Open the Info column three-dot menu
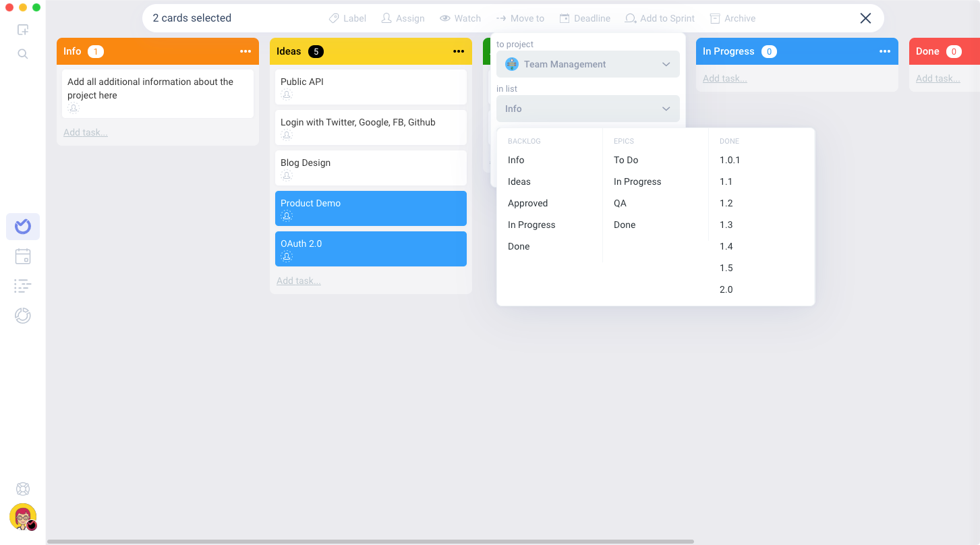This screenshot has height=545, width=980. (246, 51)
